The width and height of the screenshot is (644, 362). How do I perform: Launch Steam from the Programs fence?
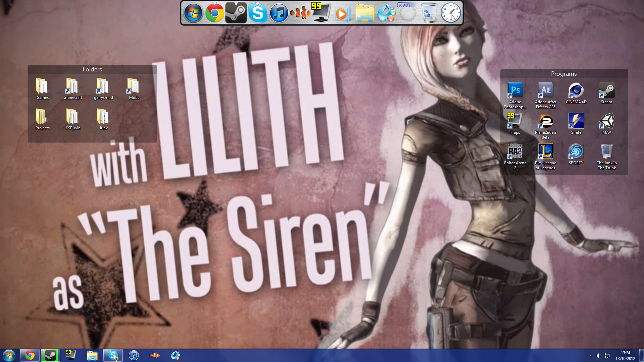(x=606, y=93)
